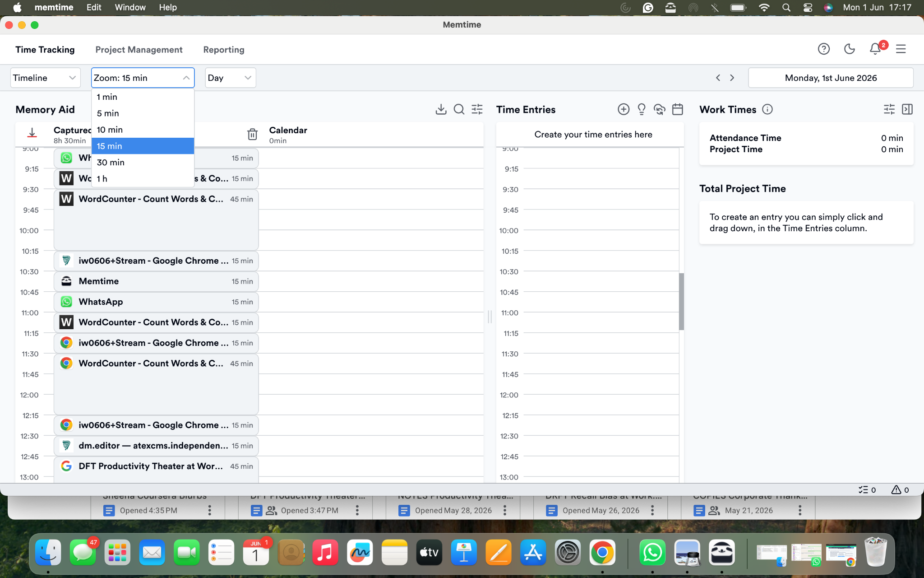Select highlighted 15 min zoom option
This screenshot has width=924, height=578.
[x=143, y=146]
